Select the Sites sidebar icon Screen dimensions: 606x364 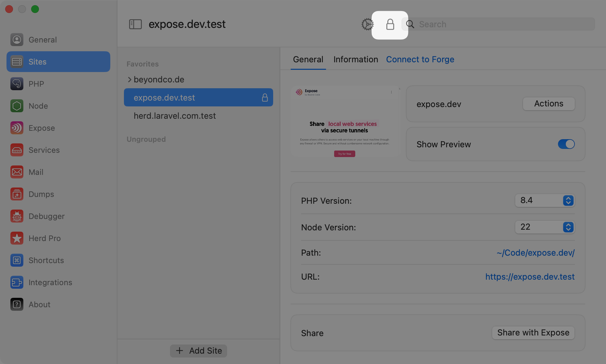(x=17, y=62)
